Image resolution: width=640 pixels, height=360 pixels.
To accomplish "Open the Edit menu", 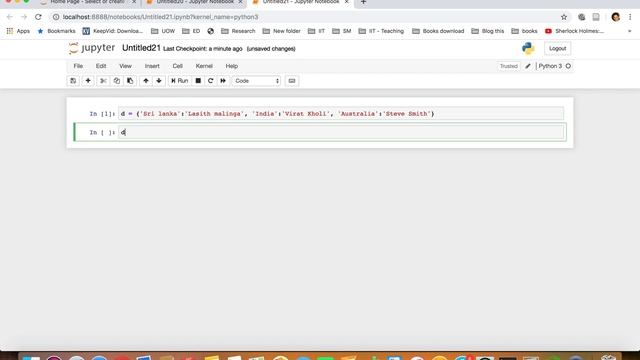I will 101,66.
